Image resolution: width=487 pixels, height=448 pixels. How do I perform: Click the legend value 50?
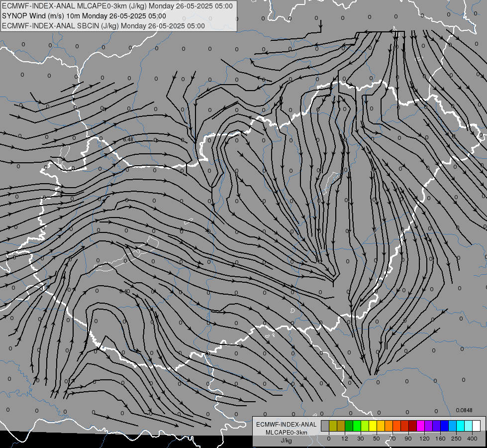pos(377,439)
